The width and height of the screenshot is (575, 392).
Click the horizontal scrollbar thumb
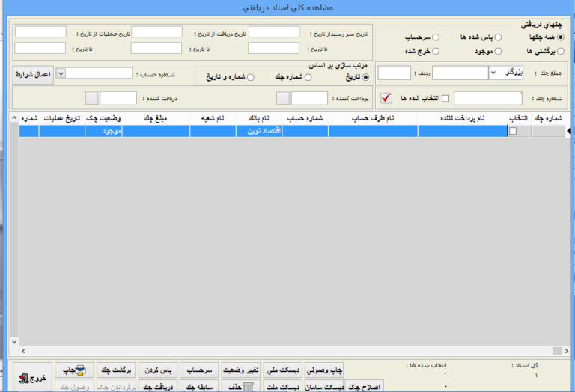(x=557, y=351)
